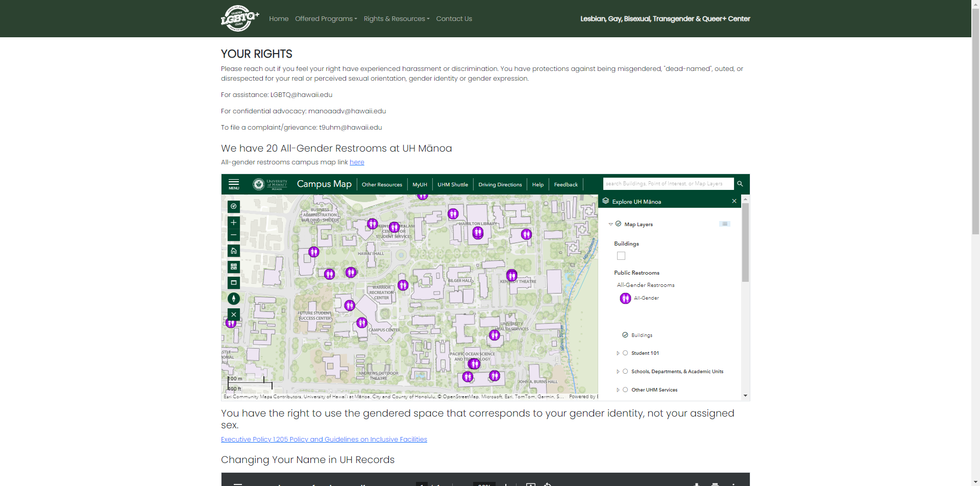Open the Rights & Resources dropdown menu

pos(396,19)
